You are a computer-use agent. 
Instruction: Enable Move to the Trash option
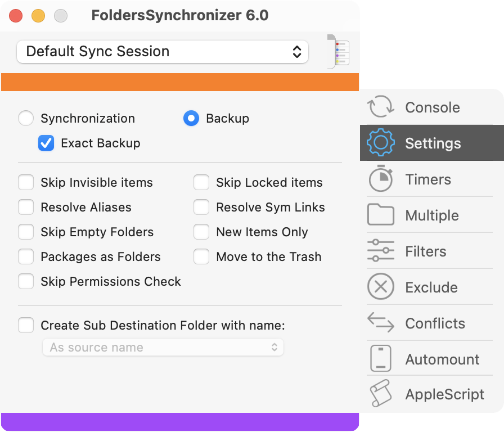201,257
